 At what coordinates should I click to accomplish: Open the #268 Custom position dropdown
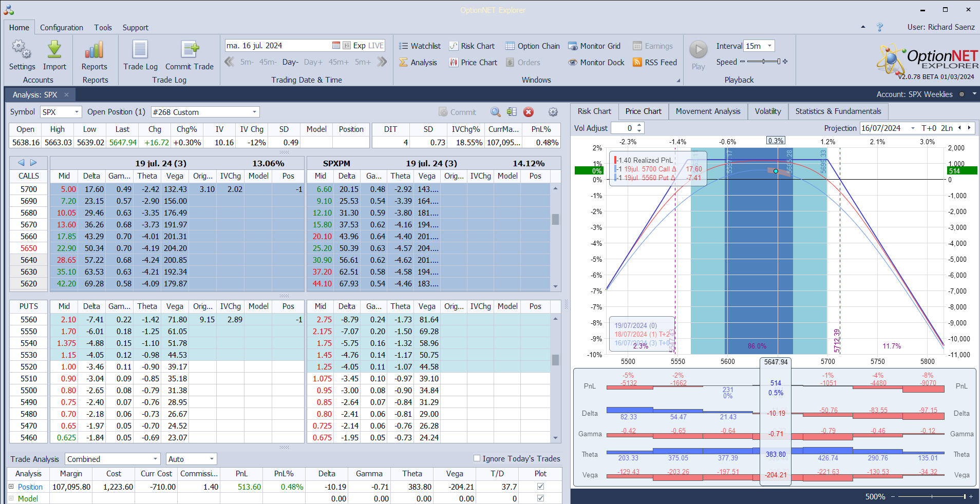click(254, 112)
